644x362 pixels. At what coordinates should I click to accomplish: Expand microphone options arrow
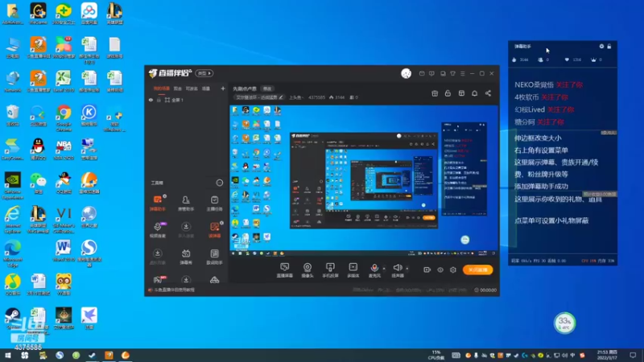[x=384, y=269]
